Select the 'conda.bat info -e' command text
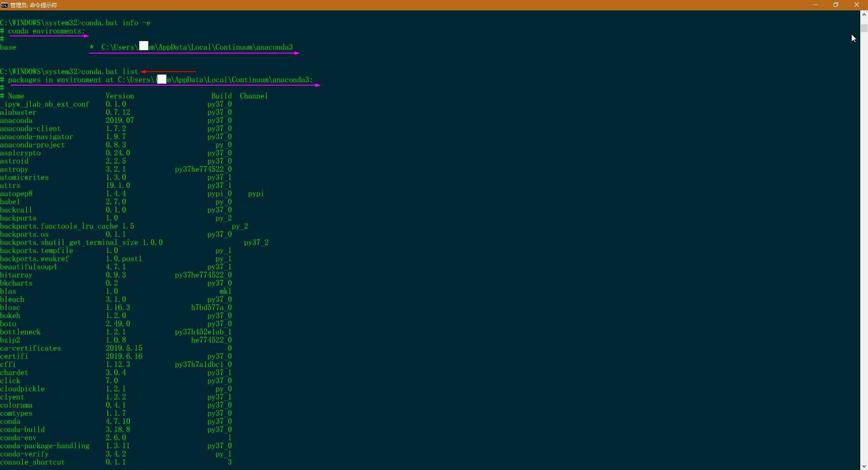The height and width of the screenshot is (470, 868). [116, 23]
